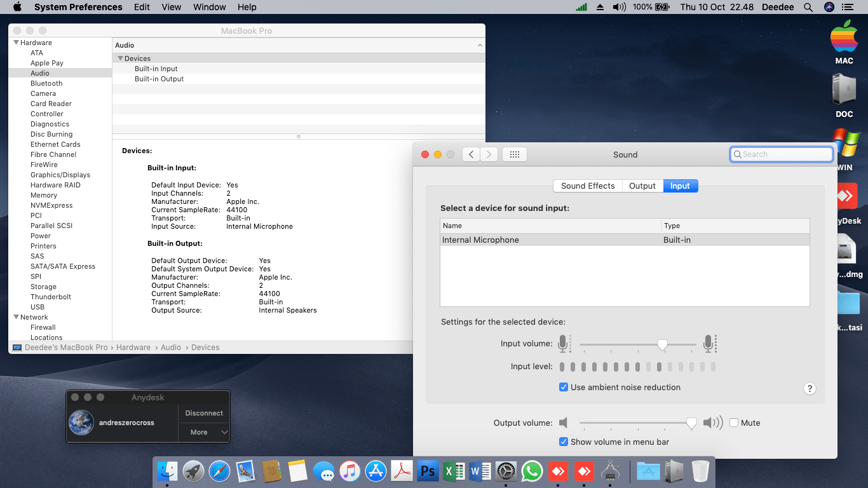Screen dimensions: 868x488
Task: Switch to the Output tab
Action: (x=642, y=186)
